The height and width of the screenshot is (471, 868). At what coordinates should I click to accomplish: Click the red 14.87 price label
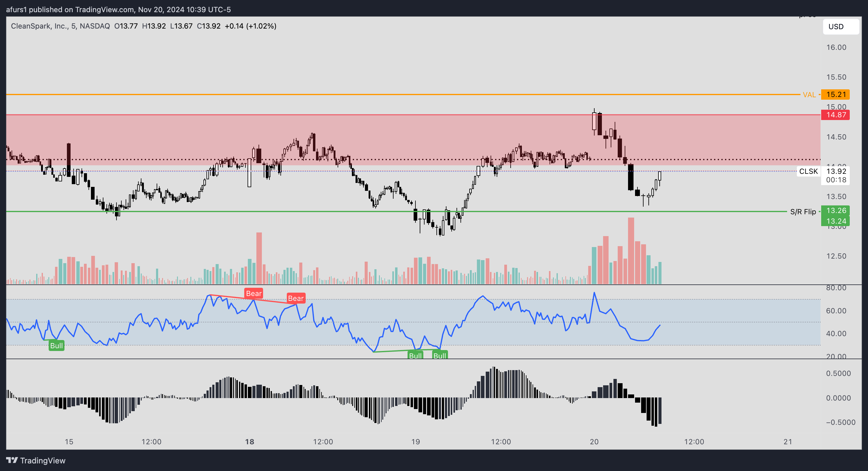[835, 115]
